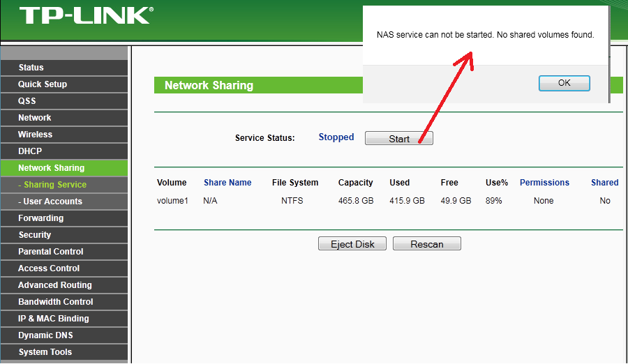Select Advanced Routing in sidebar
Image resolution: width=628 pixels, height=364 pixels.
click(64, 285)
